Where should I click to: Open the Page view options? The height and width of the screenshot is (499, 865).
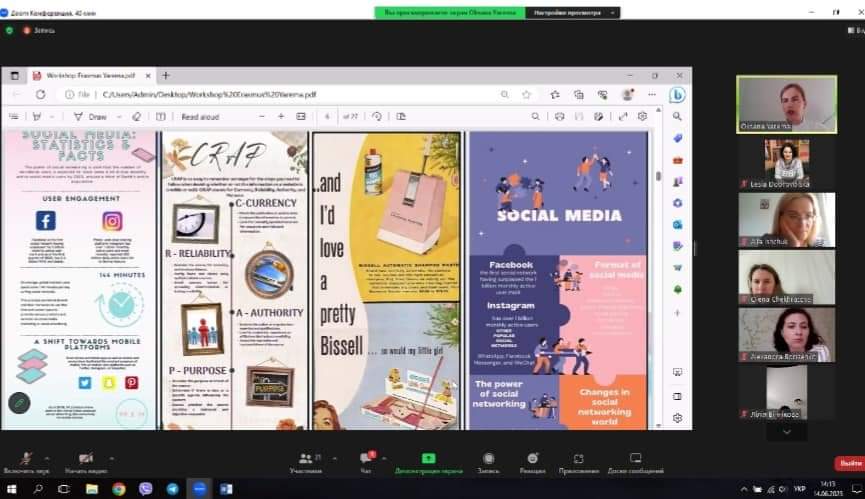coord(401,116)
